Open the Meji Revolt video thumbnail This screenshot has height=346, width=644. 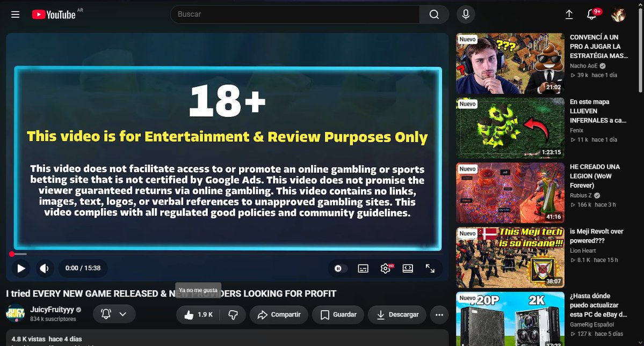tap(510, 257)
